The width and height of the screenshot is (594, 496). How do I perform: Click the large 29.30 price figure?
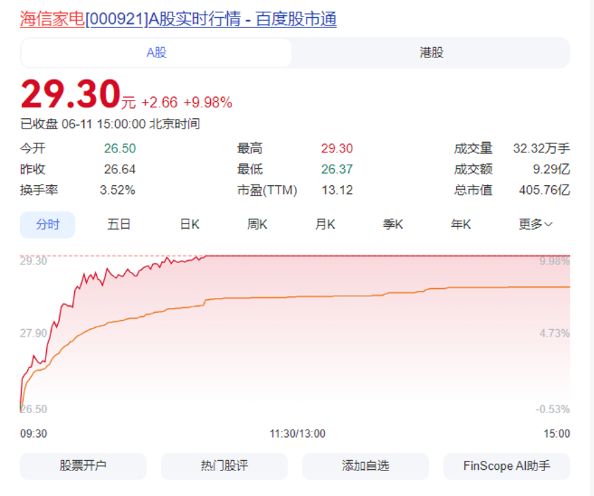[70, 94]
